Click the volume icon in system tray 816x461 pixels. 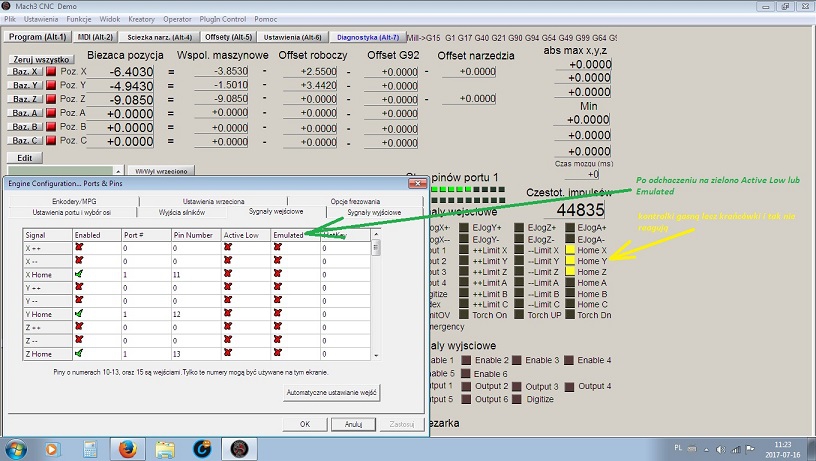721,449
